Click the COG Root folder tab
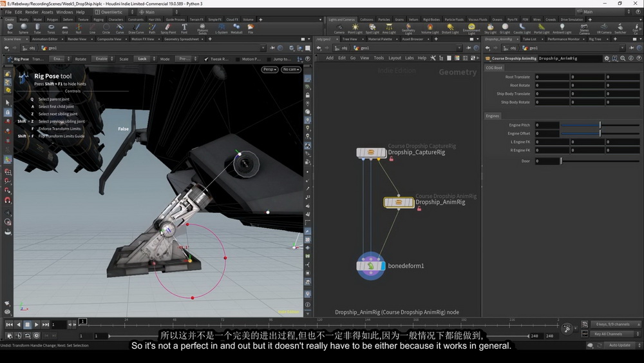 (494, 68)
